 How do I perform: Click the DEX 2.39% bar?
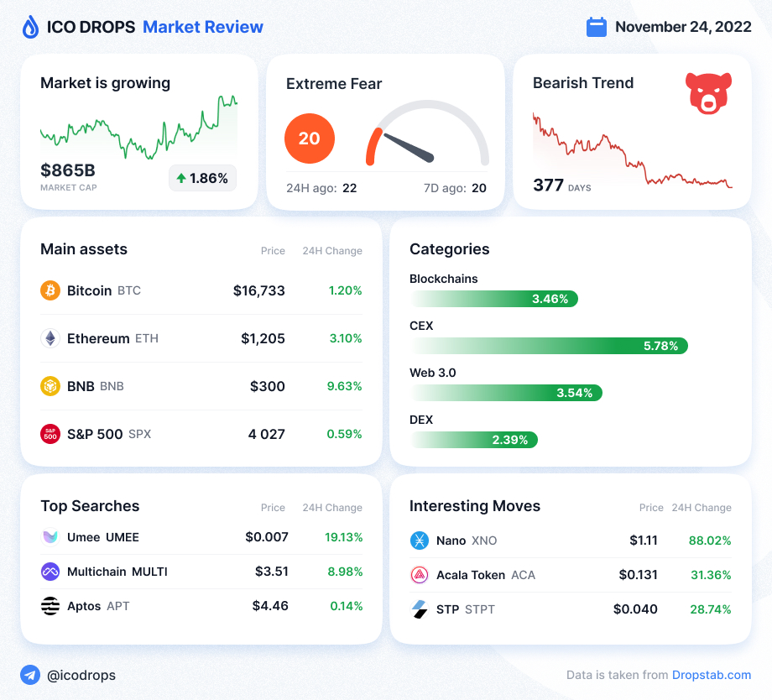[x=473, y=440]
